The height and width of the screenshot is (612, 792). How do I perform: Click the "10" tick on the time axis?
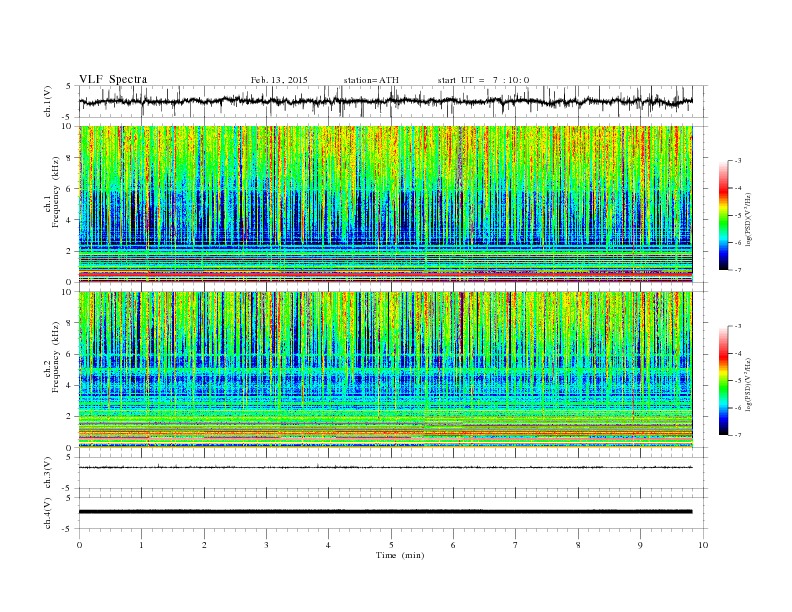pyautogui.click(x=703, y=545)
